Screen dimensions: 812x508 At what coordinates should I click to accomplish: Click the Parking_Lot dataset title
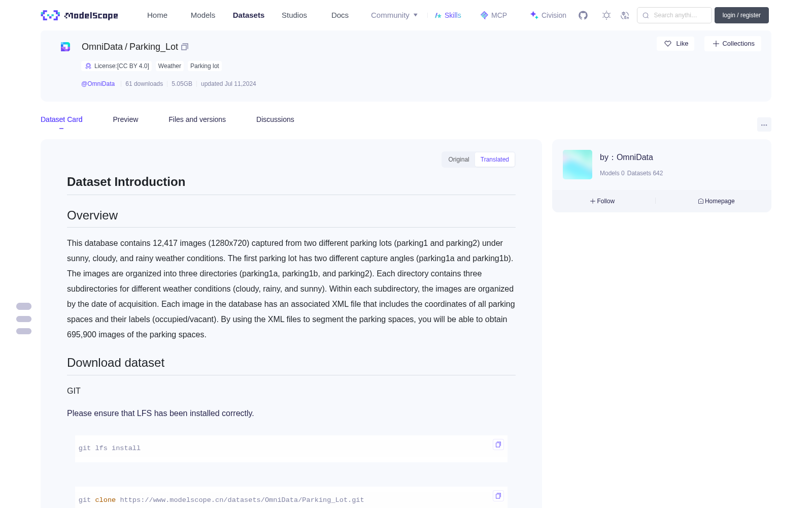pos(154,47)
